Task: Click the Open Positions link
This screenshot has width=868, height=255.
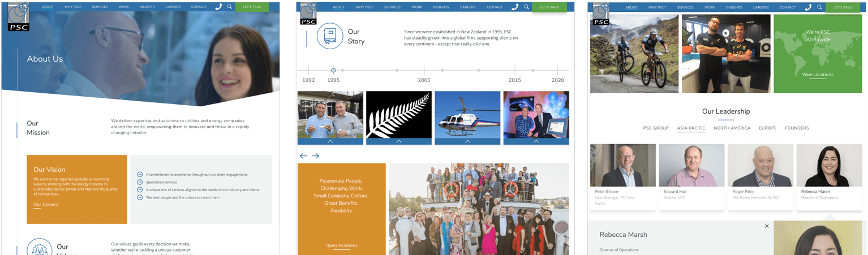Action: point(341,245)
